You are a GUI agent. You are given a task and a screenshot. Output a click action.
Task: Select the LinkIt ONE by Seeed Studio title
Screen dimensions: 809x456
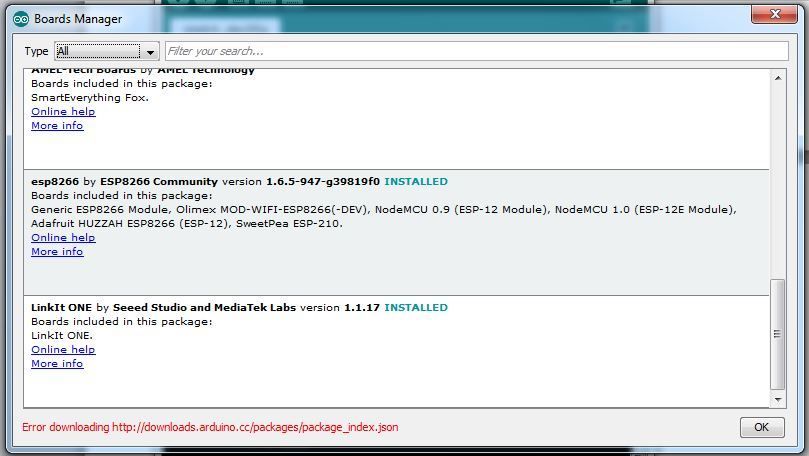[x=164, y=307]
